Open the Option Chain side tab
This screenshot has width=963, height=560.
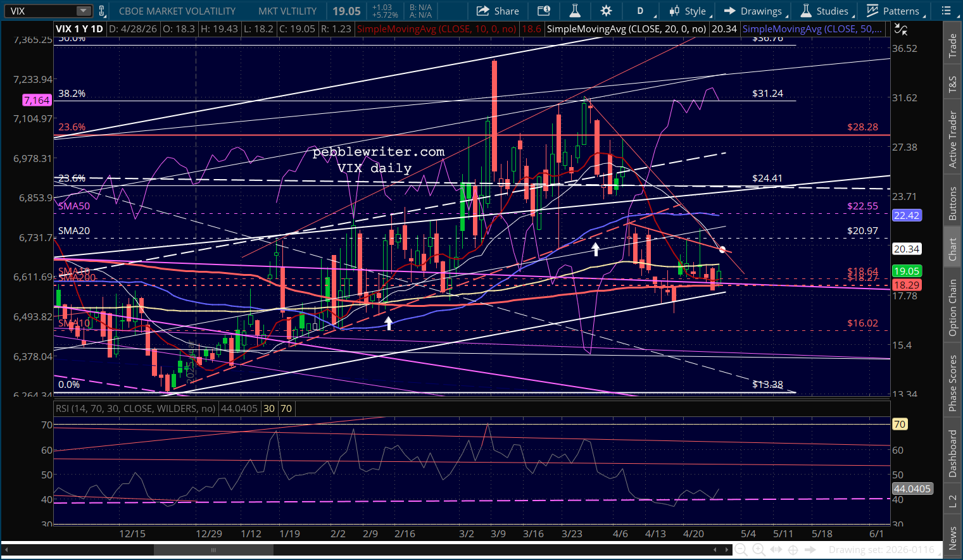tap(953, 308)
